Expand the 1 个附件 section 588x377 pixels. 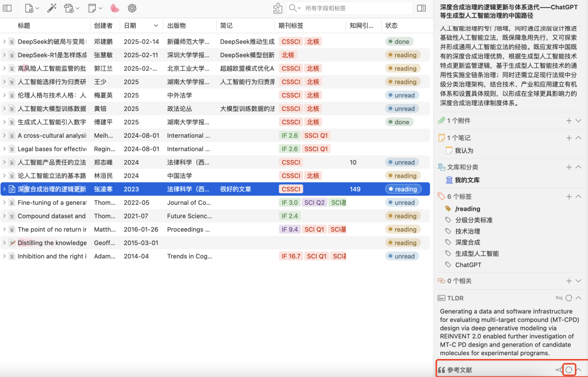pyautogui.click(x=579, y=121)
